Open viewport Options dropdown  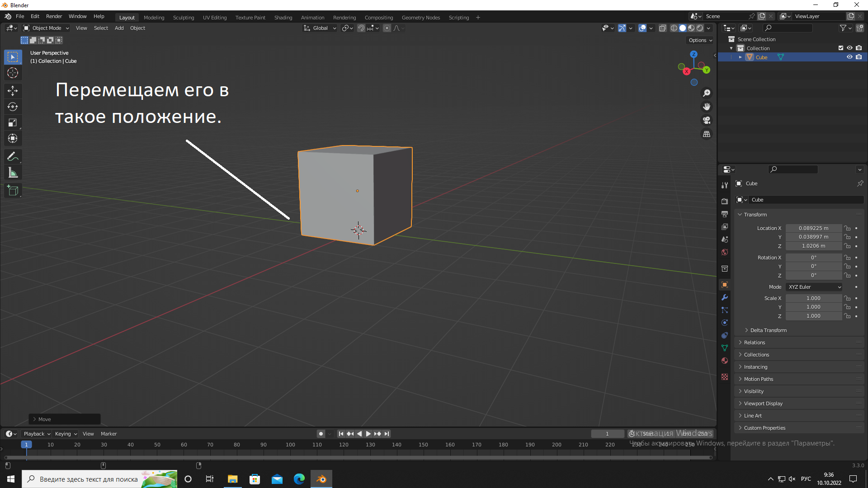tap(700, 40)
